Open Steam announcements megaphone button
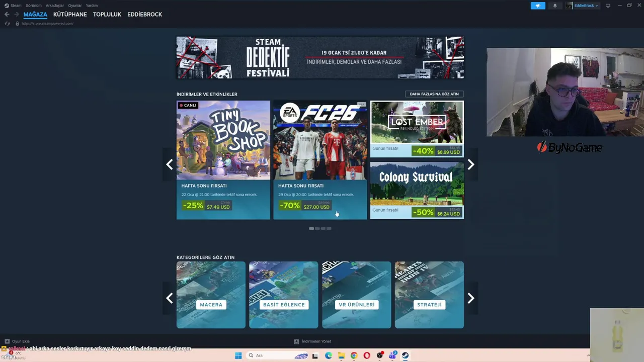Screen dimensions: 644x362 (538, 6)
